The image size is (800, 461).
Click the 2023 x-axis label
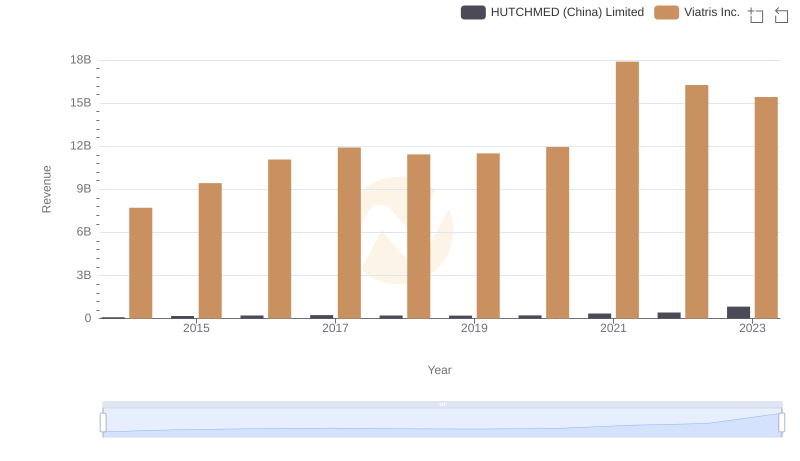pos(752,328)
